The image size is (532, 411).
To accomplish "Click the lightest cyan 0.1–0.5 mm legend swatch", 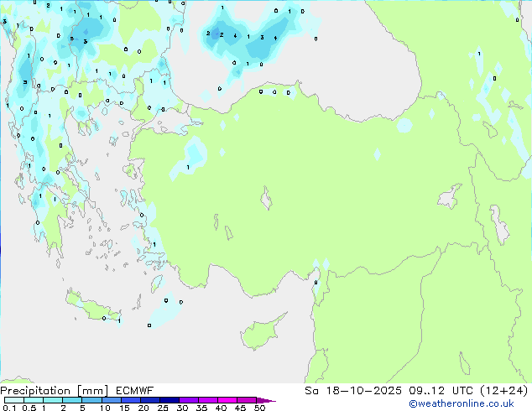I will tap(14, 400).
